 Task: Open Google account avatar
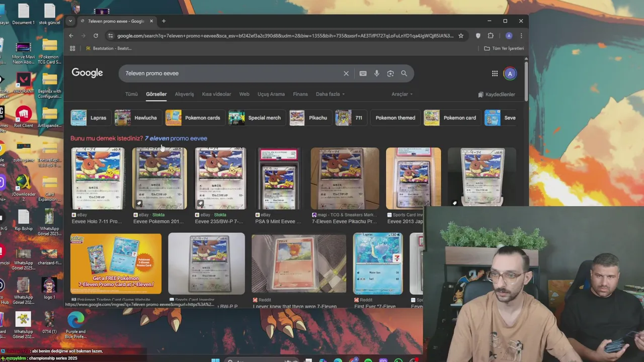(x=510, y=73)
